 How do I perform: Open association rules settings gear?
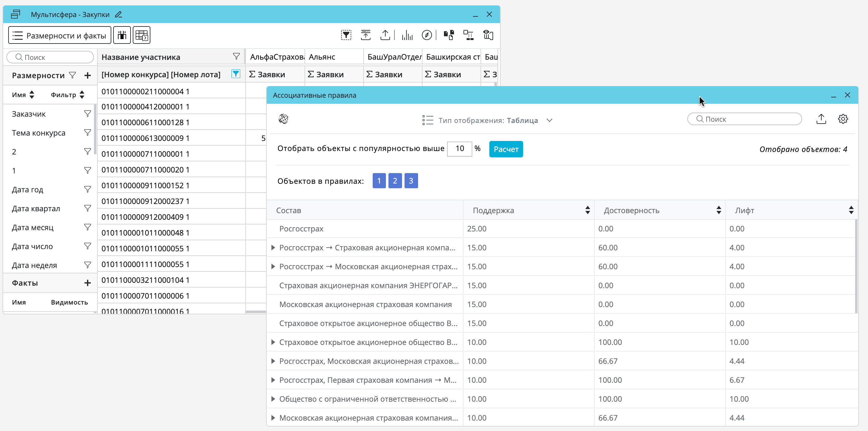(843, 119)
